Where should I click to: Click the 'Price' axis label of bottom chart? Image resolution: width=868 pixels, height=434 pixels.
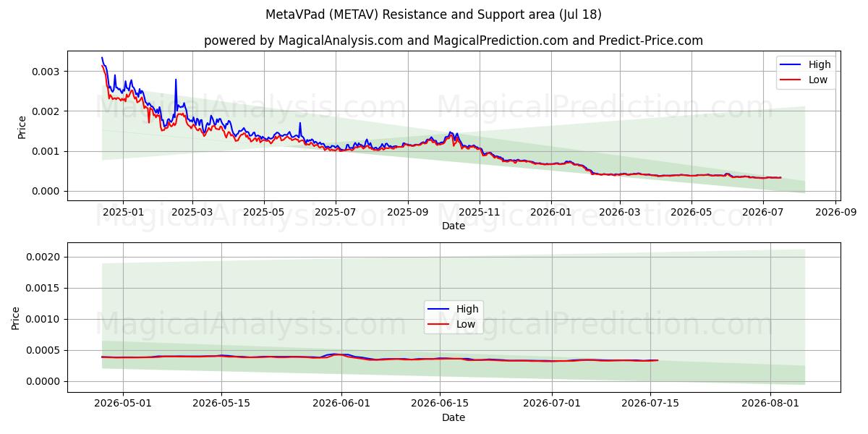[16, 318]
